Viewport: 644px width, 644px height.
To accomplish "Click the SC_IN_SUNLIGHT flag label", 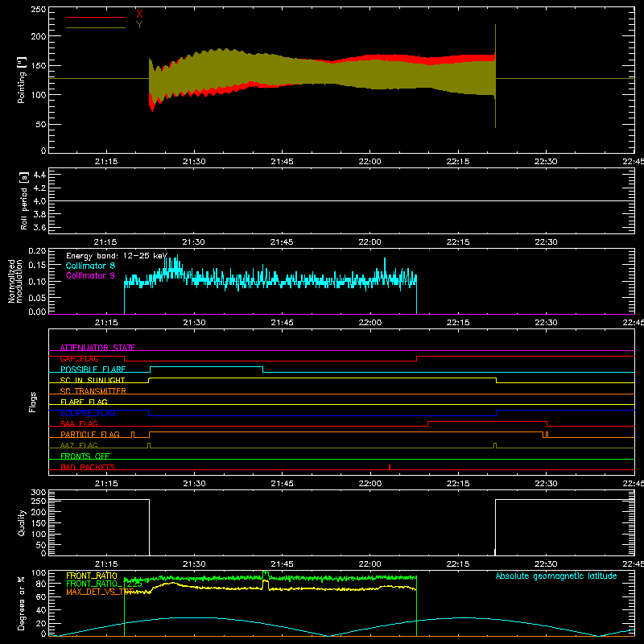I will point(93,380).
